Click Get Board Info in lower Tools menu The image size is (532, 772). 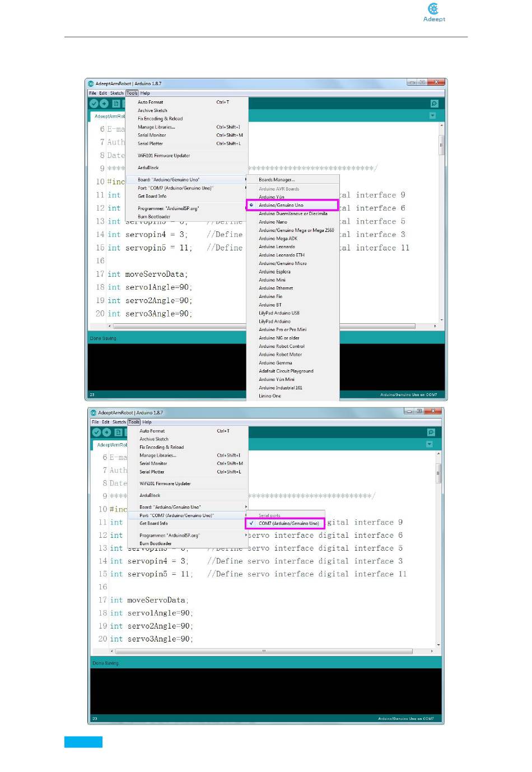pos(153,523)
